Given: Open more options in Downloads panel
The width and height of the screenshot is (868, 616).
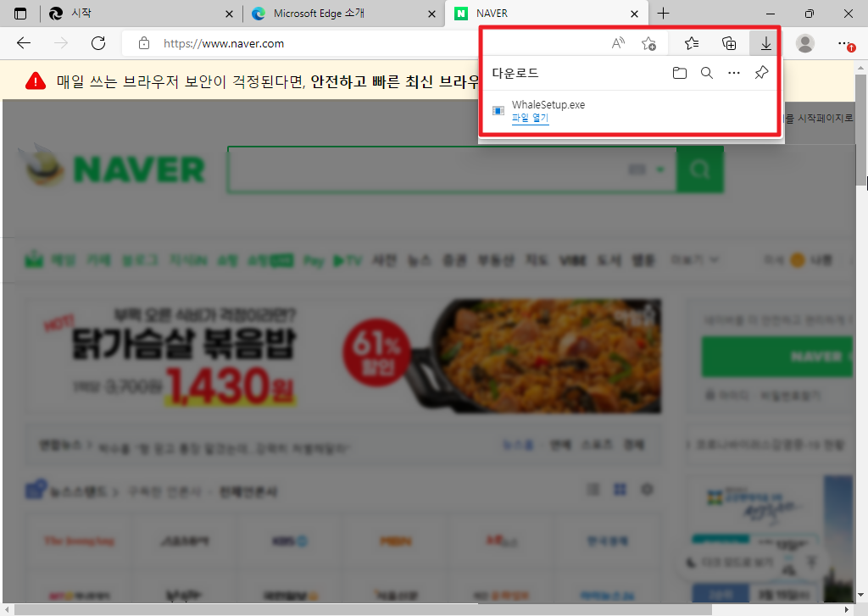Looking at the screenshot, I should click(734, 73).
